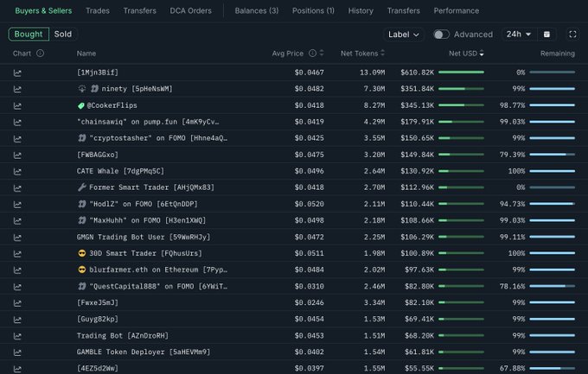Click the Name column header

coord(86,54)
